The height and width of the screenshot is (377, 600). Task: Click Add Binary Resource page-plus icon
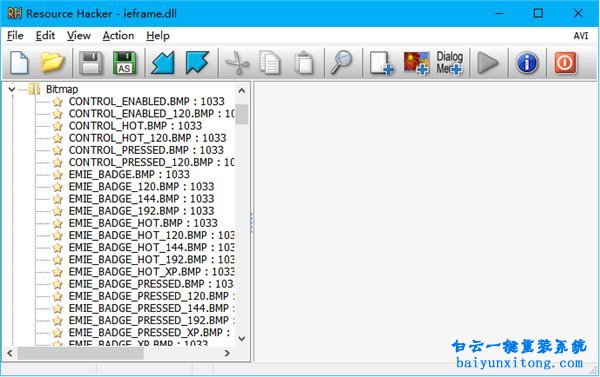click(x=381, y=63)
